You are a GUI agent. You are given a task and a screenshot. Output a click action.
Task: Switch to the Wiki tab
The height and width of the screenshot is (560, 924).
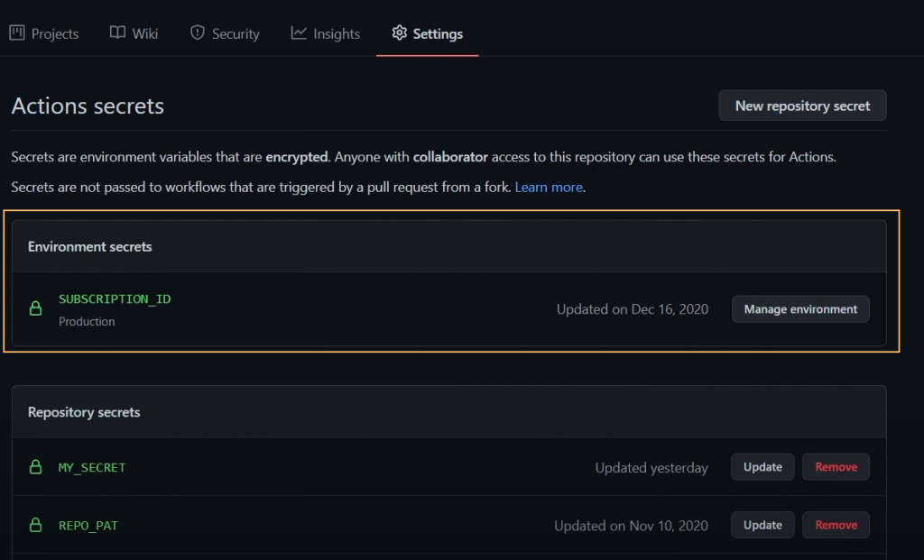(x=144, y=34)
